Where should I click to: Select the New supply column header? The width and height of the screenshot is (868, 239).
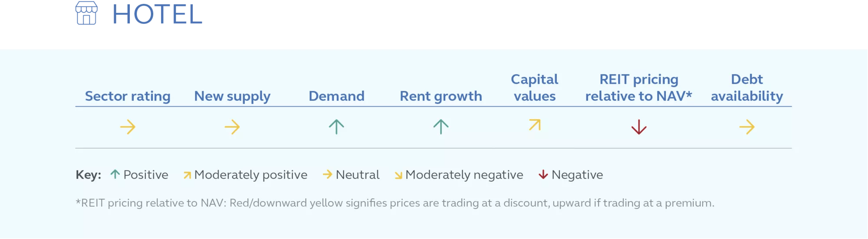point(232,96)
